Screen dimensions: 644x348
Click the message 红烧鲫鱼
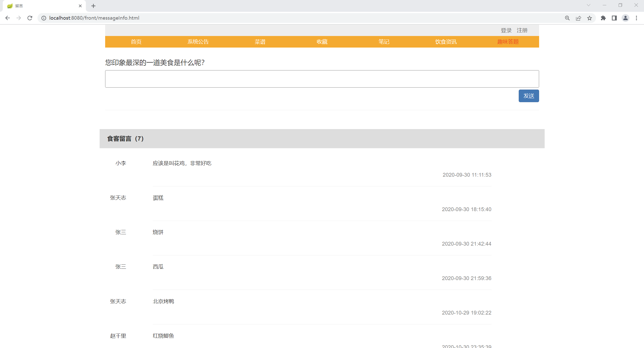(x=163, y=336)
